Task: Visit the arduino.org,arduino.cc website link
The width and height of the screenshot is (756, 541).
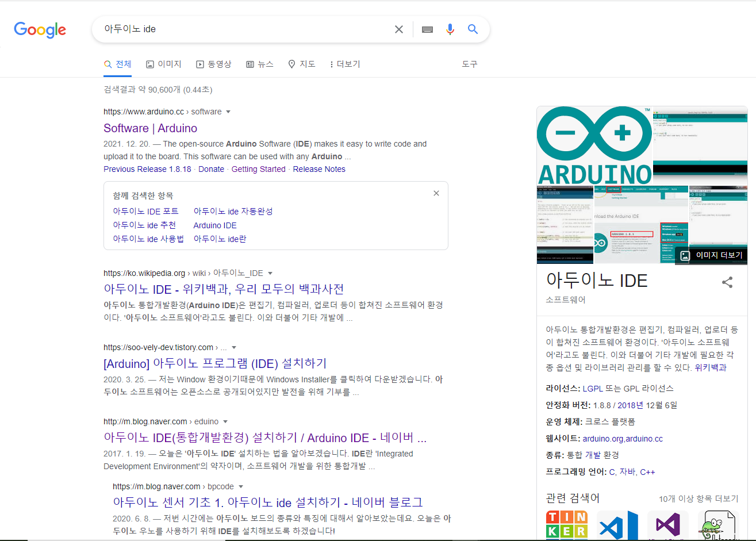Action: click(x=623, y=439)
